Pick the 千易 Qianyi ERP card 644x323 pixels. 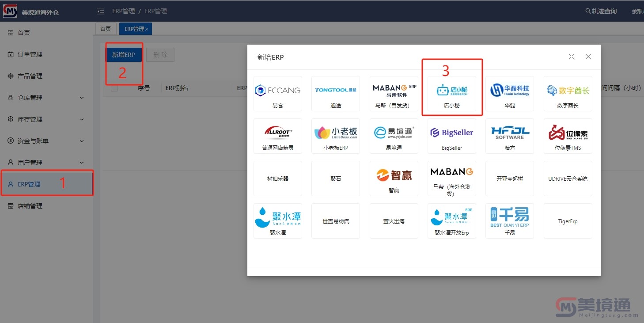(x=510, y=221)
